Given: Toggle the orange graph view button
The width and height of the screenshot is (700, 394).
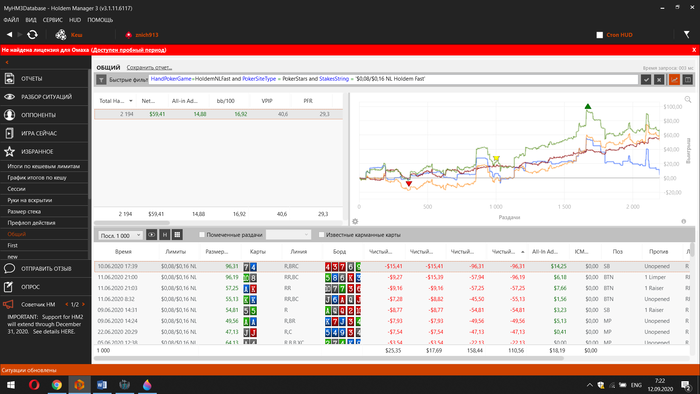Looking at the screenshot, I should (674, 79).
